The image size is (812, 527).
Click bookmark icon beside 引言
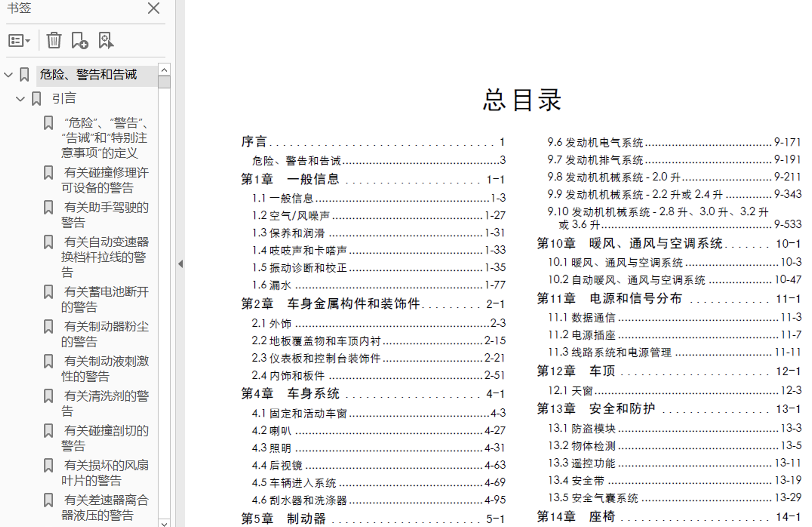pos(36,99)
